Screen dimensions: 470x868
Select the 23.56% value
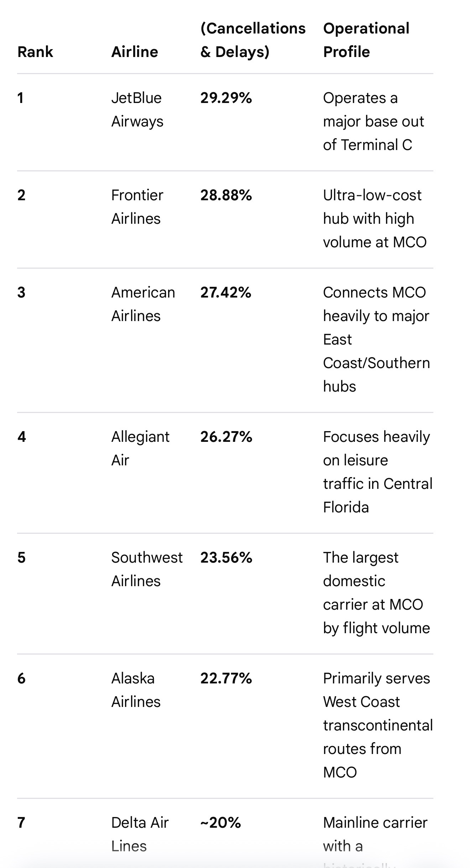pyautogui.click(x=226, y=558)
